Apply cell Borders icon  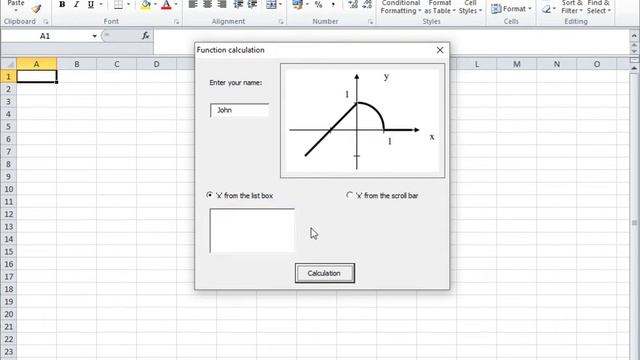click(x=118, y=4)
